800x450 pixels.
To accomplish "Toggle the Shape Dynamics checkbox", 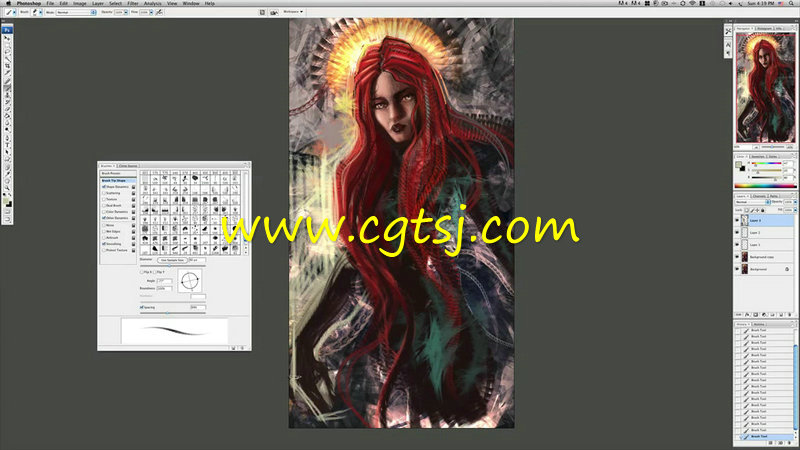I will click(x=104, y=187).
